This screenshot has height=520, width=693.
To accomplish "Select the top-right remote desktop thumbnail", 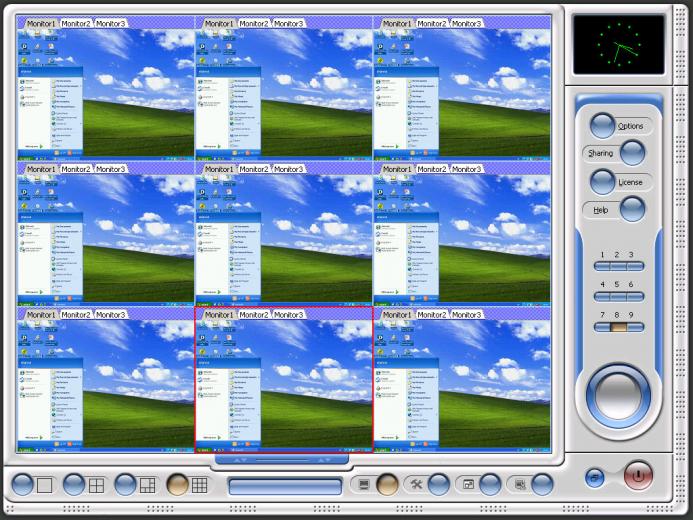I will point(462,94).
